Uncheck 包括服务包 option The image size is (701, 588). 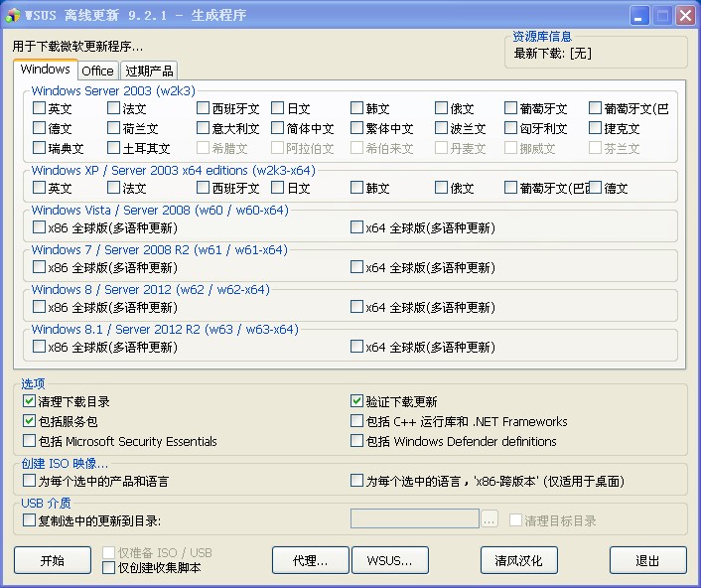[29, 421]
